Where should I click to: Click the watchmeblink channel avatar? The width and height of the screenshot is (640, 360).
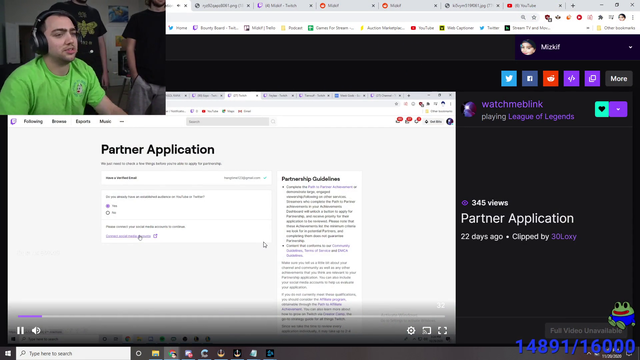click(469, 109)
